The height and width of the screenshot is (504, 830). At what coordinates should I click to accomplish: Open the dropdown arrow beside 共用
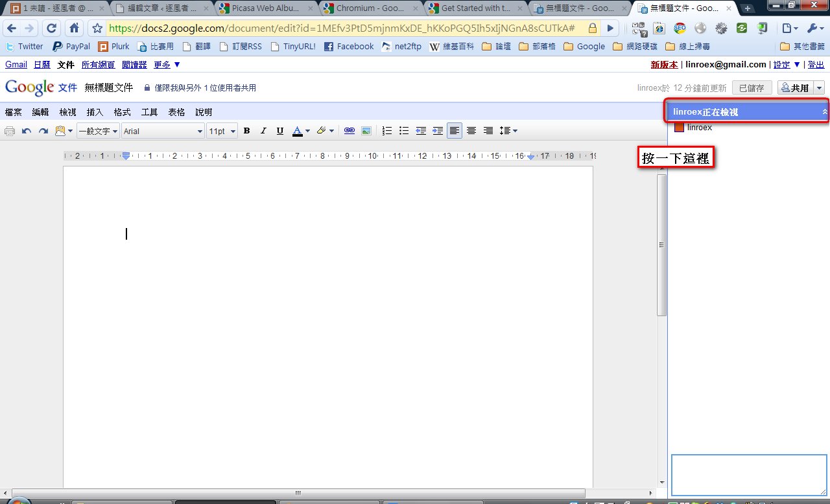click(819, 88)
